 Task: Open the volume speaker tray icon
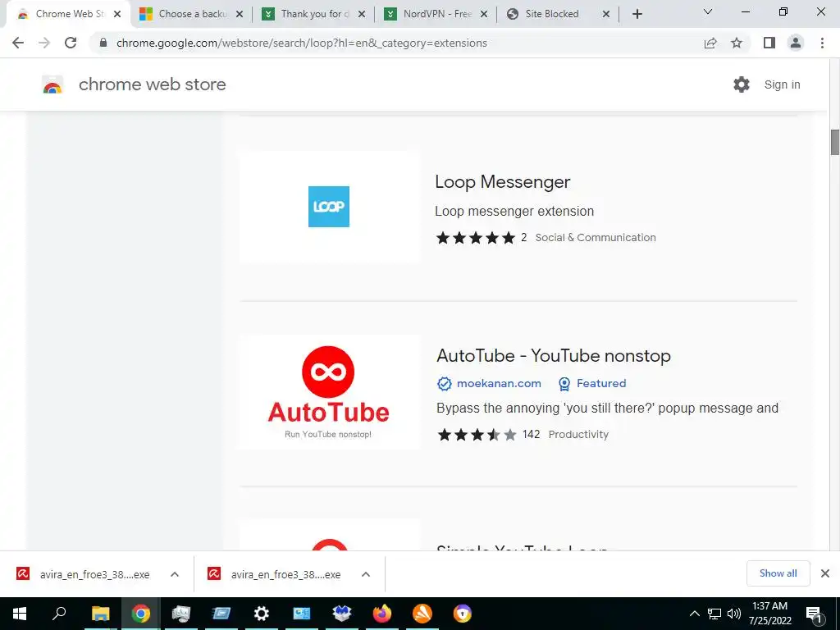734,614
